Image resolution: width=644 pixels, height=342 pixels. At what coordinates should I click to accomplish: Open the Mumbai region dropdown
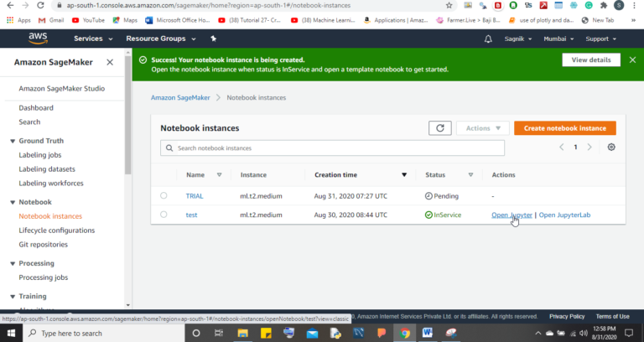pos(558,39)
